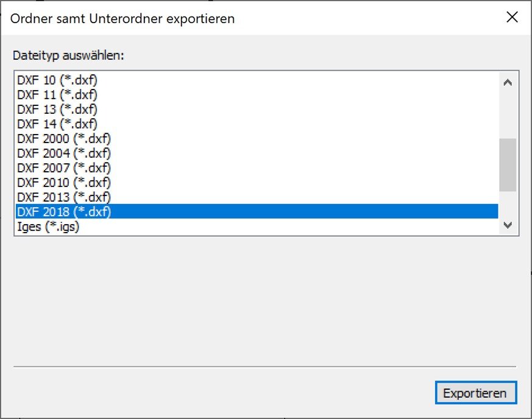
Task: Choose the DXF 2013 (*.dxf) option
Action: (64, 197)
